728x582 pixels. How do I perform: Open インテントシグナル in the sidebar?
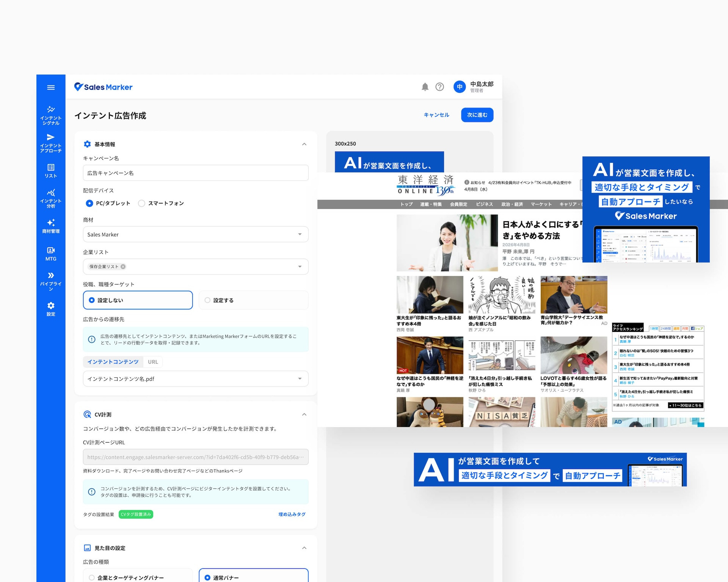click(51, 116)
